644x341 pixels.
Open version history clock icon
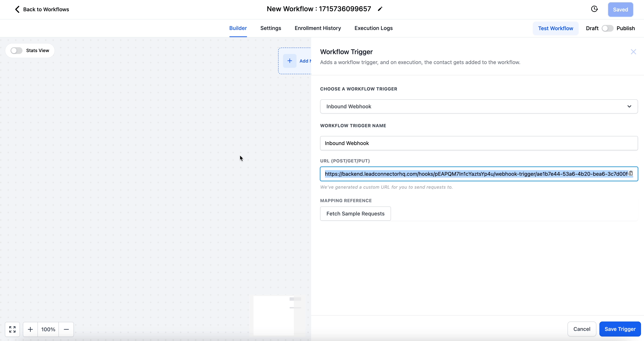594,9
